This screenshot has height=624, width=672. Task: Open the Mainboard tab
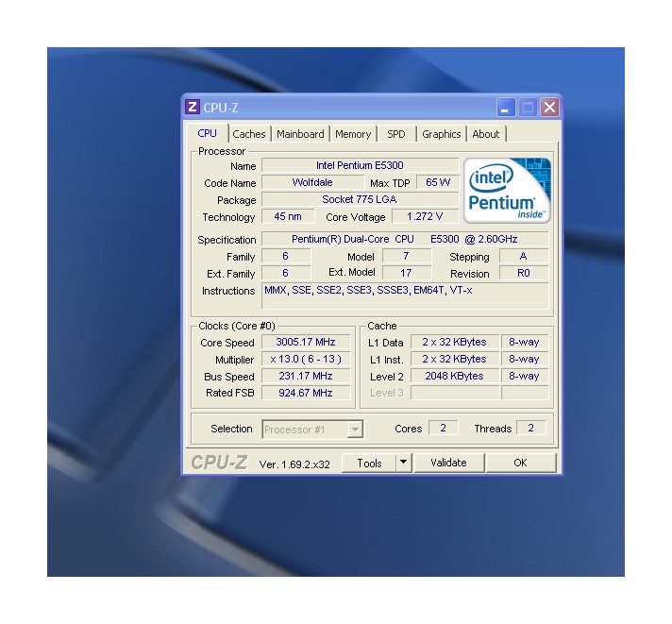click(x=300, y=134)
